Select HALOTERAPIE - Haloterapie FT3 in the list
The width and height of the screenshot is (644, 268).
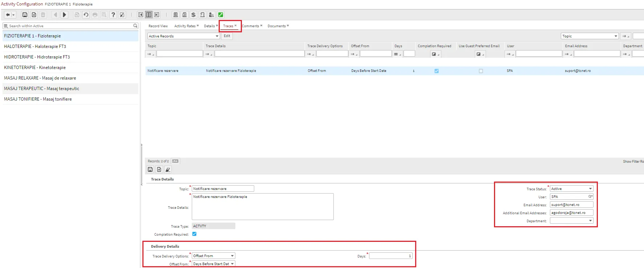point(70,46)
